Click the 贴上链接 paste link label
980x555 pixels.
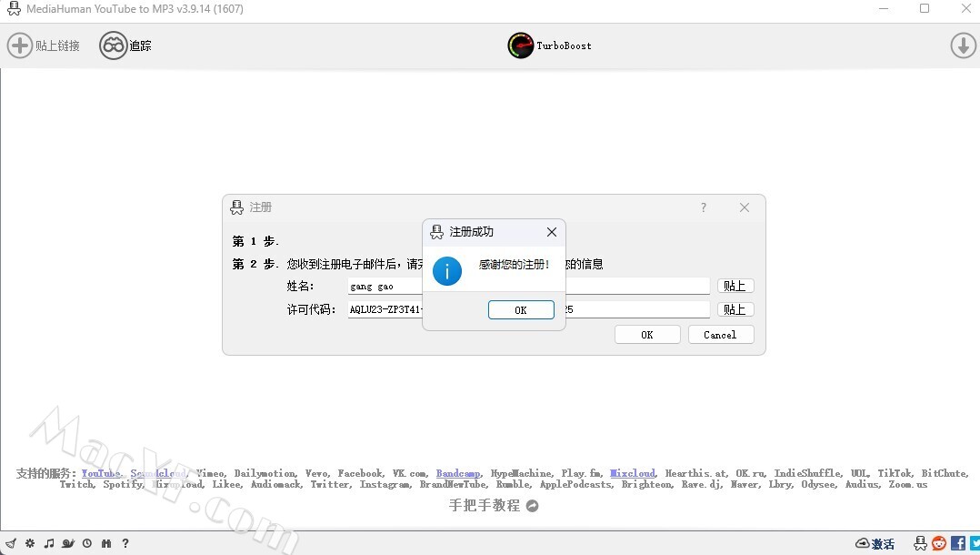coord(57,45)
